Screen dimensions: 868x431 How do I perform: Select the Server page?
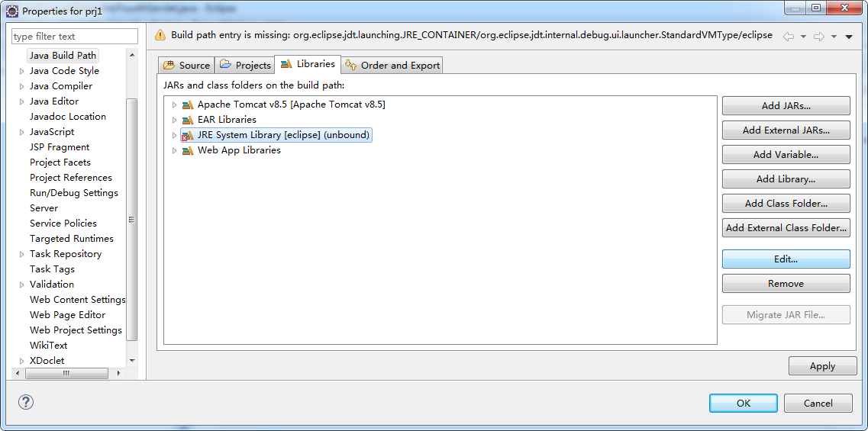point(44,208)
